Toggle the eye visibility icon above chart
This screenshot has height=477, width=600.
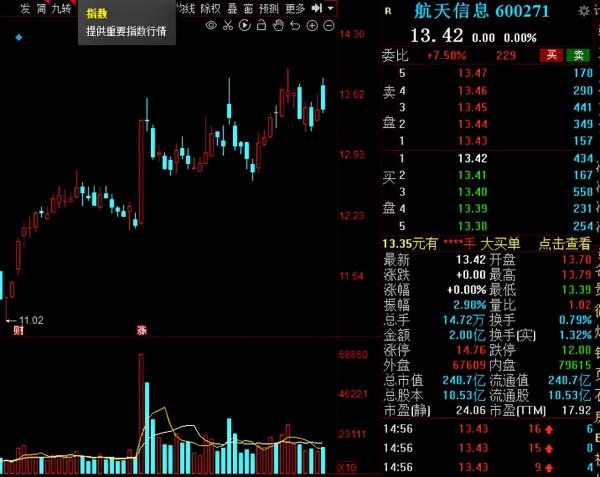pos(211,26)
